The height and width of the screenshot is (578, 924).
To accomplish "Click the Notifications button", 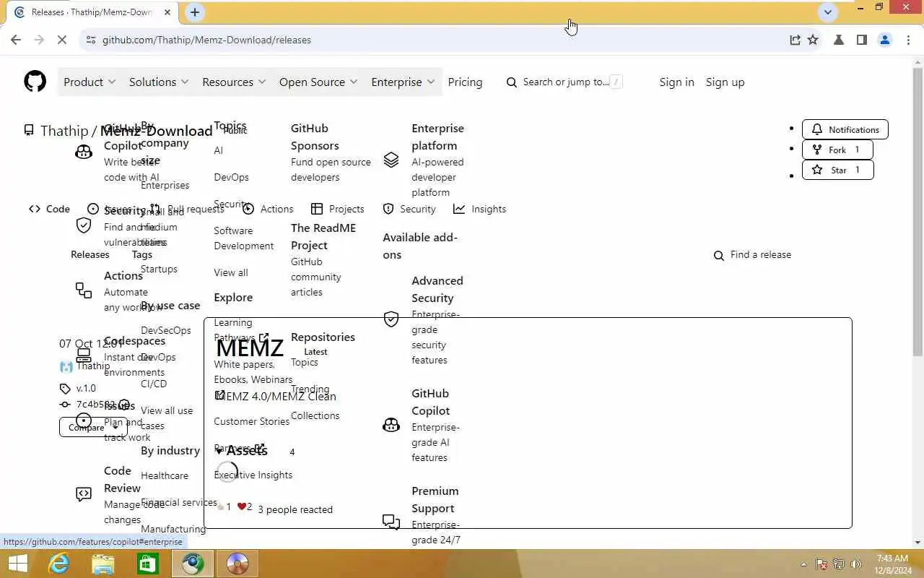I will [845, 129].
